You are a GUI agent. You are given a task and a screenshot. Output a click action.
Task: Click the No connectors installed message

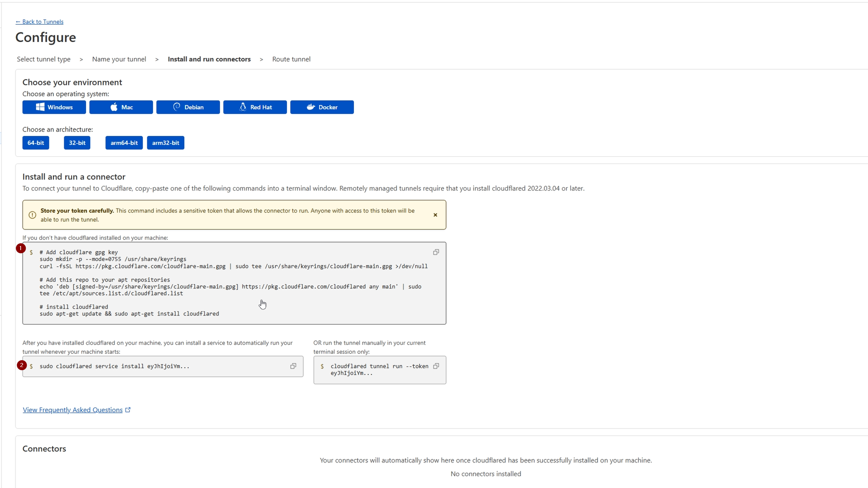pos(486,474)
